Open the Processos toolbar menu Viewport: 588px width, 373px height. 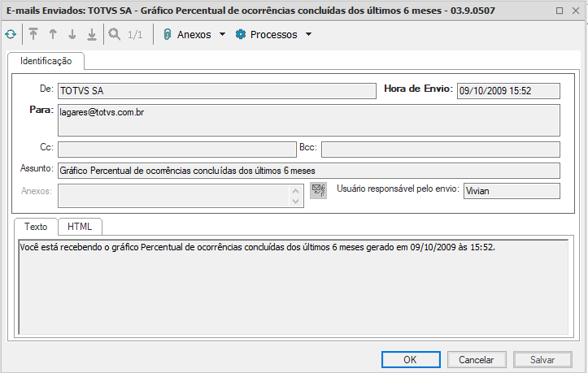pos(273,34)
